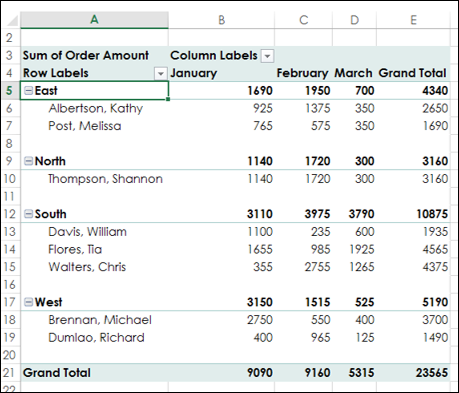Select row 21 header
Viewport: 459px width, 393px height.
(x=10, y=373)
